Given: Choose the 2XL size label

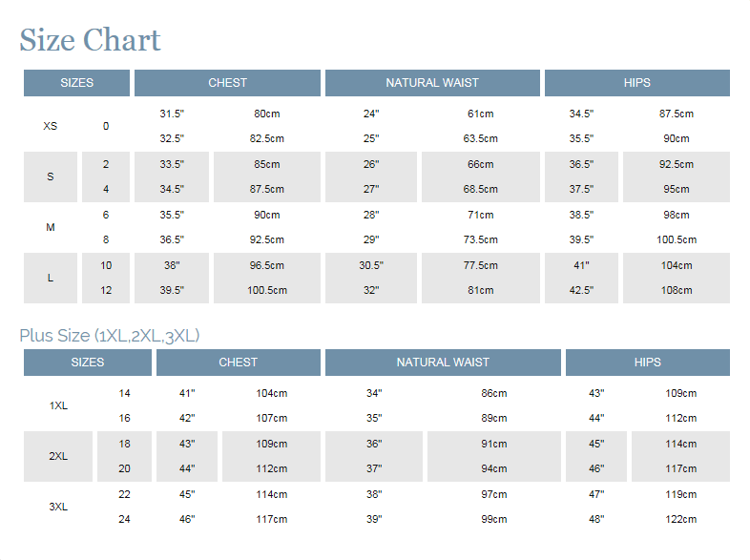Looking at the screenshot, I should pyautogui.click(x=58, y=456).
